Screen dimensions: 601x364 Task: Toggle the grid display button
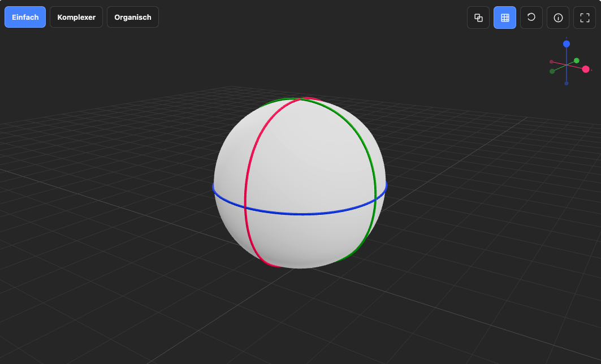tap(505, 18)
